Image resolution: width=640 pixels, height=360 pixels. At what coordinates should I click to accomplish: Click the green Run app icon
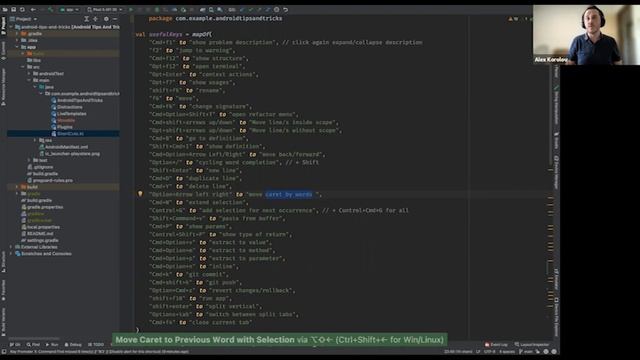point(131,9)
